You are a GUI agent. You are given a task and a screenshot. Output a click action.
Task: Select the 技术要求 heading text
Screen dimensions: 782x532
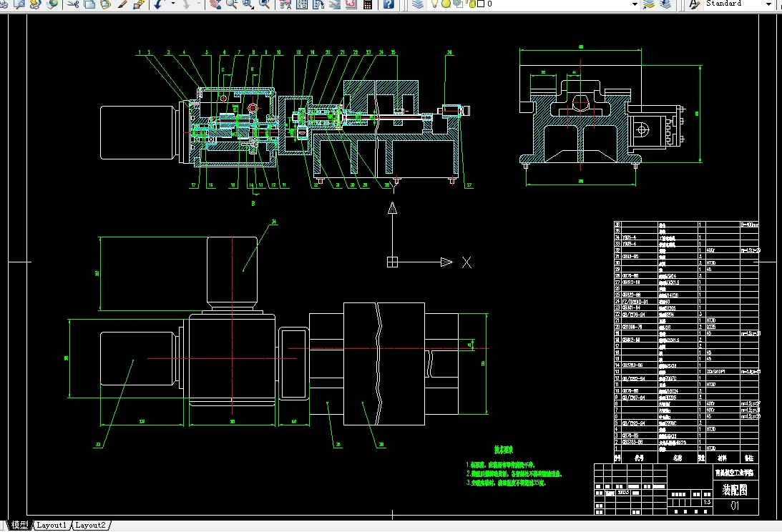tap(504, 450)
